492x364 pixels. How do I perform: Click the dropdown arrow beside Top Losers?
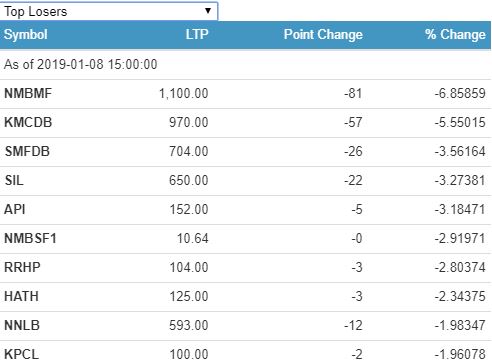pos(208,11)
